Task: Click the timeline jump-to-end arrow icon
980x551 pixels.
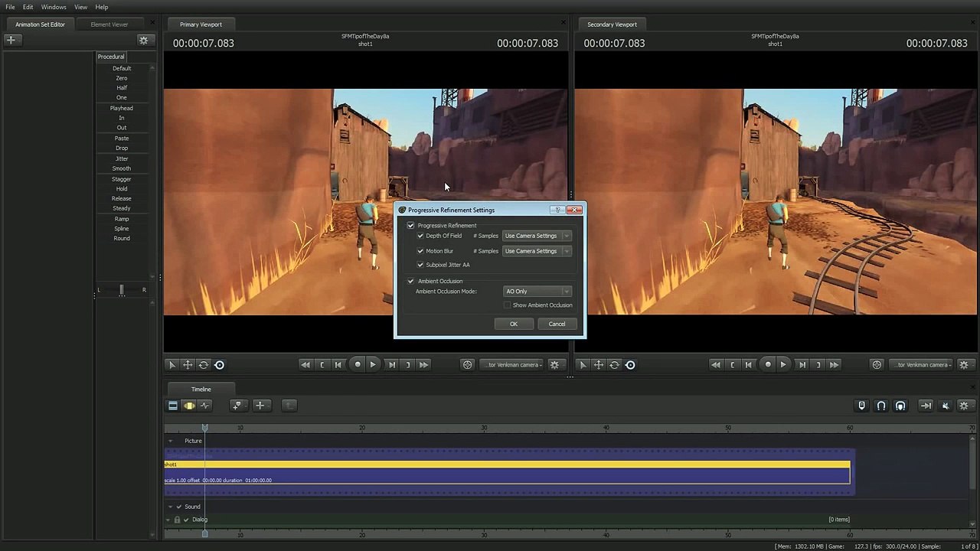Action: tap(926, 406)
